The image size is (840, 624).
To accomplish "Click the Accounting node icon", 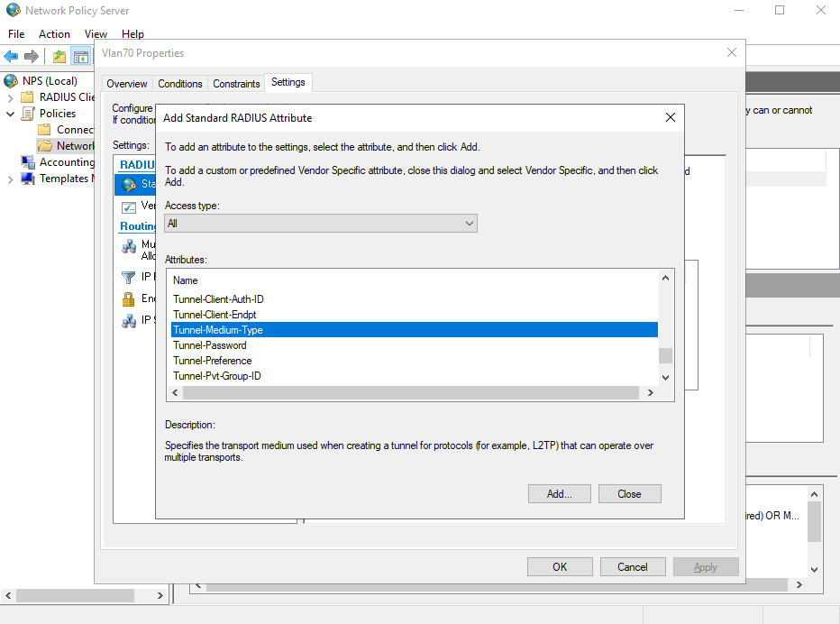I will point(28,162).
